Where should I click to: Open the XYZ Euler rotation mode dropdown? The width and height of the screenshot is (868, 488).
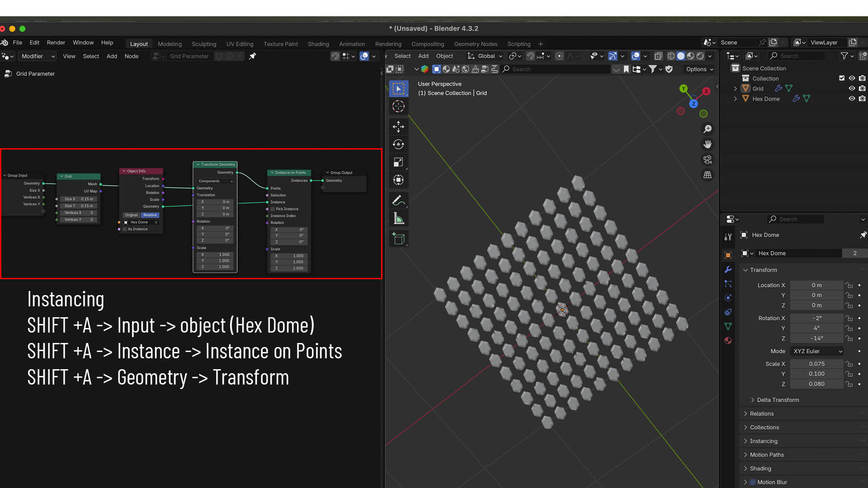(817, 351)
